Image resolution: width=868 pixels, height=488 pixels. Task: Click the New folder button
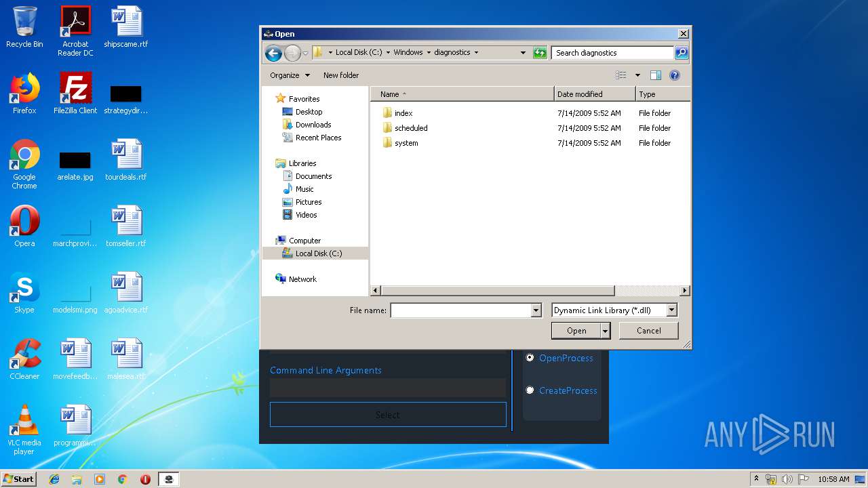pos(341,75)
